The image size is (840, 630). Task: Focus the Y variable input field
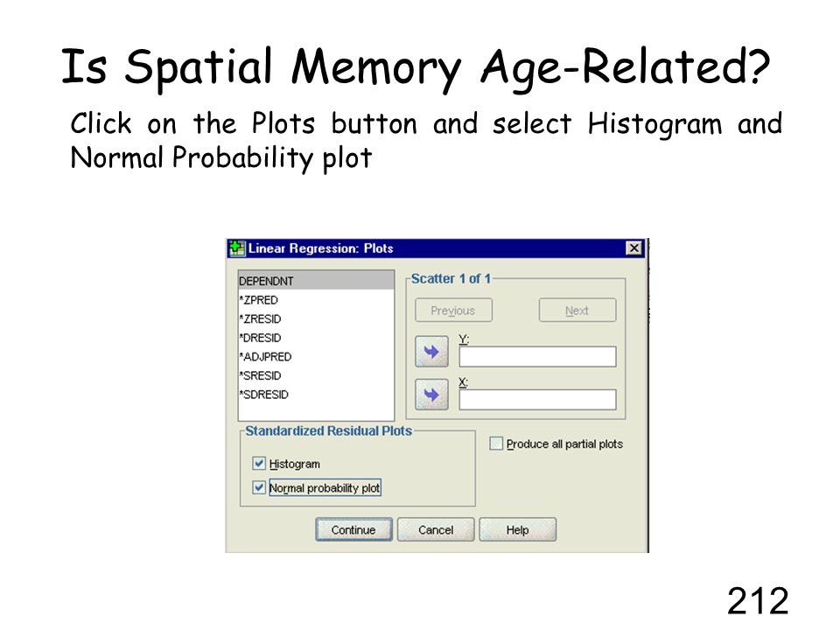(537, 357)
